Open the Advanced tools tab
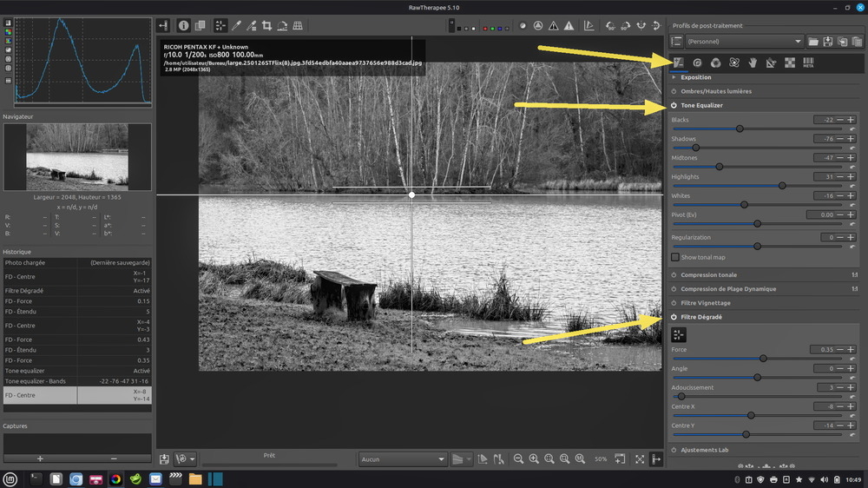The height and width of the screenshot is (488, 868). tap(734, 63)
